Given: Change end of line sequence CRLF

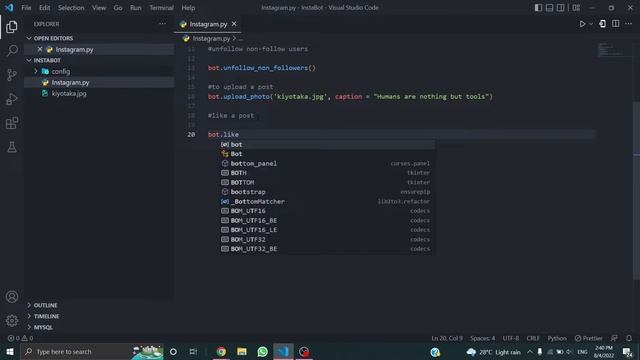Looking at the screenshot, I should point(533,338).
